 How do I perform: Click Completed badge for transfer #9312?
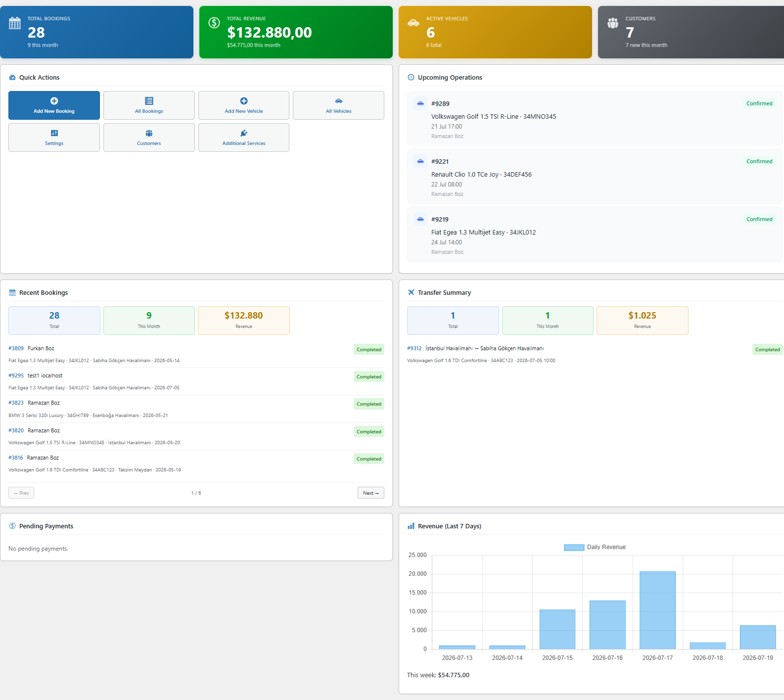click(768, 349)
